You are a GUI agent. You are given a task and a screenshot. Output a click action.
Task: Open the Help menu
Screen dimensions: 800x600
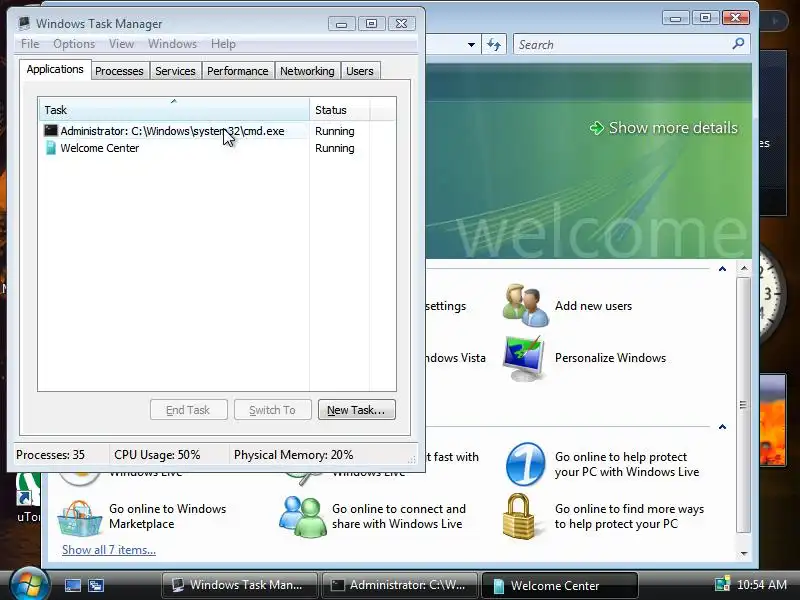point(223,44)
